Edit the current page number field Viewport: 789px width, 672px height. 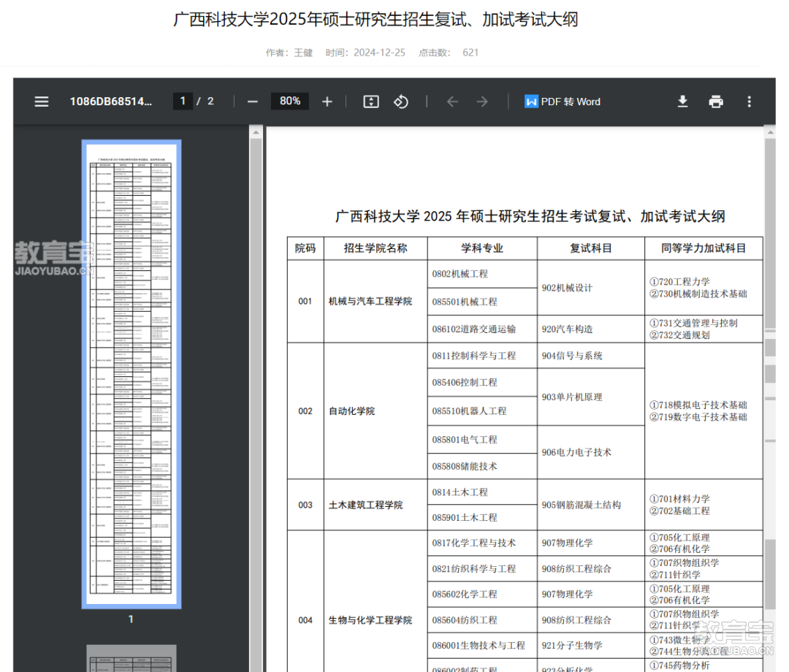tap(183, 101)
